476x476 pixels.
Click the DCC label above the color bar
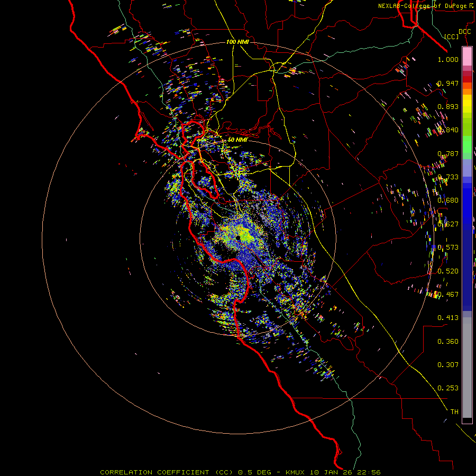click(x=464, y=32)
